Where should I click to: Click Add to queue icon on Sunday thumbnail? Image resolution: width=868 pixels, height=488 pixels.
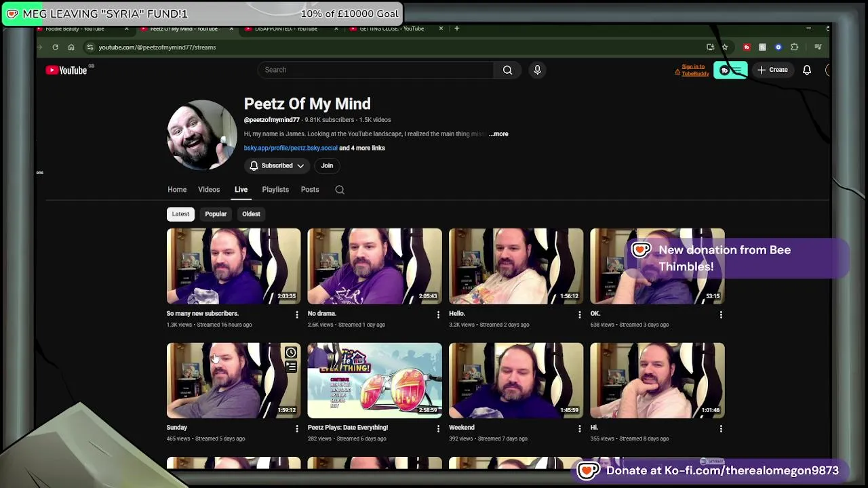(291, 367)
